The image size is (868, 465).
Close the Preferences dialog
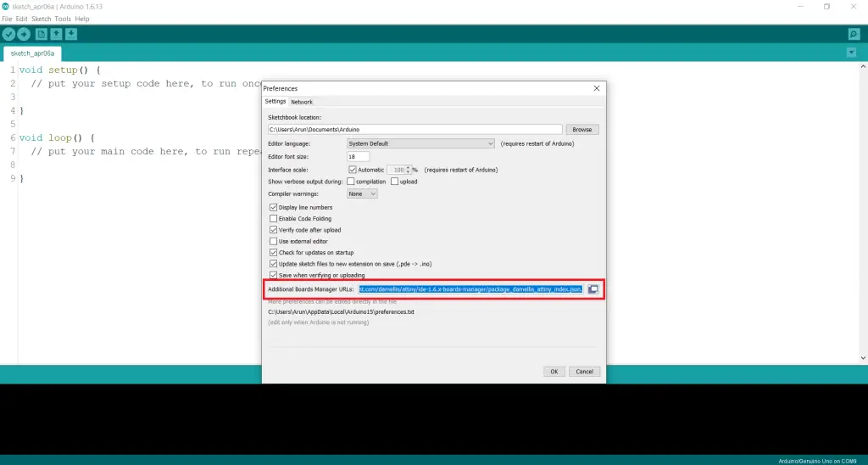point(596,88)
